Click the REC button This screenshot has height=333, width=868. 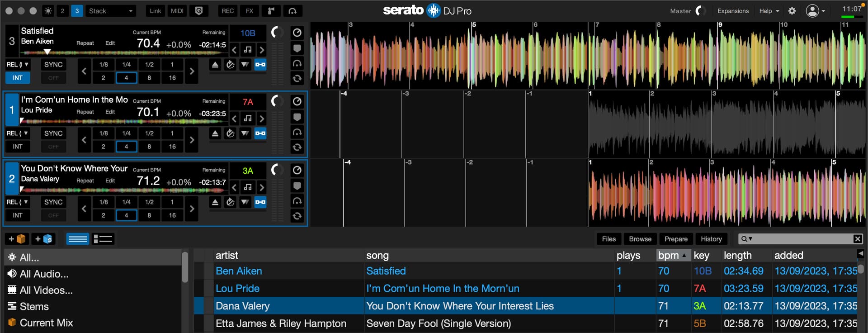click(228, 11)
